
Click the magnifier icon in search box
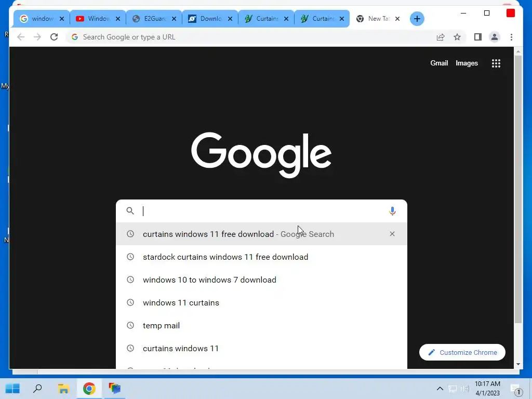click(x=130, y=211)
